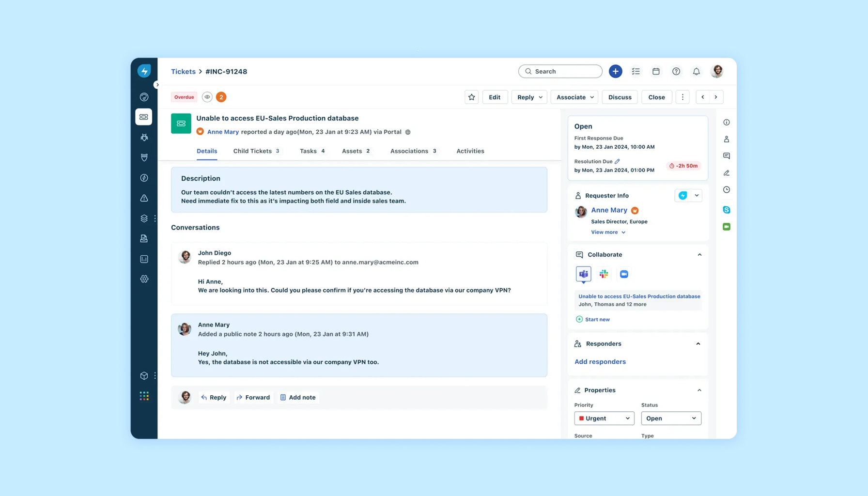Open the Analytics bar-chart icon in sidebar
The height and width of the screenshot is (496, 868).
click(x=144, y=259)
